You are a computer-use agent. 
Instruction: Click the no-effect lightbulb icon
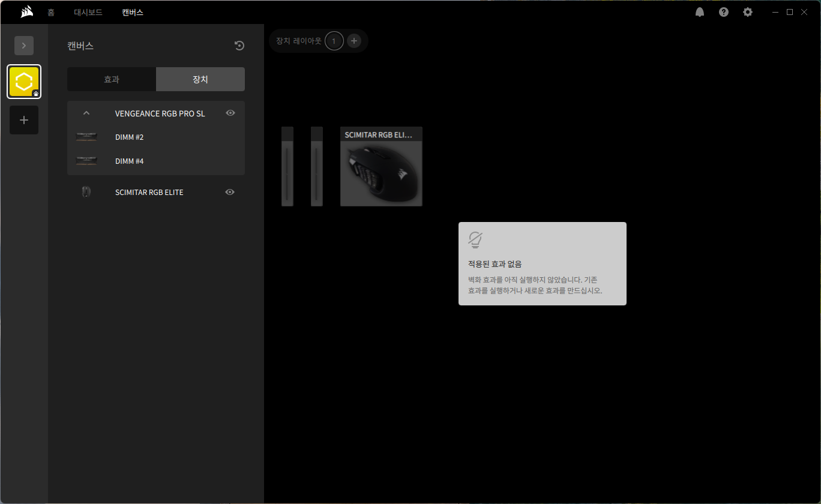475,239
